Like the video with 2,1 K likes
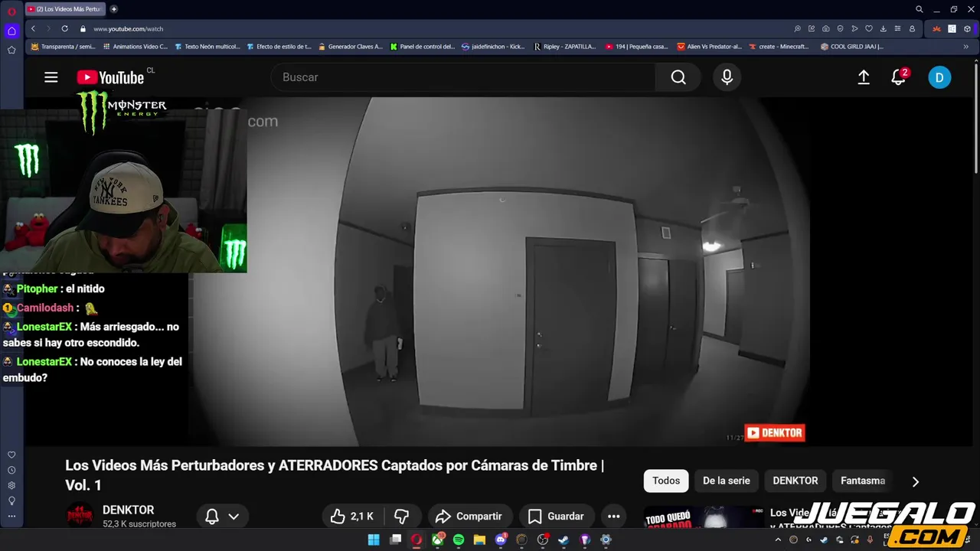This screenshot has height=551, width=980. click(x=352, y=517)
